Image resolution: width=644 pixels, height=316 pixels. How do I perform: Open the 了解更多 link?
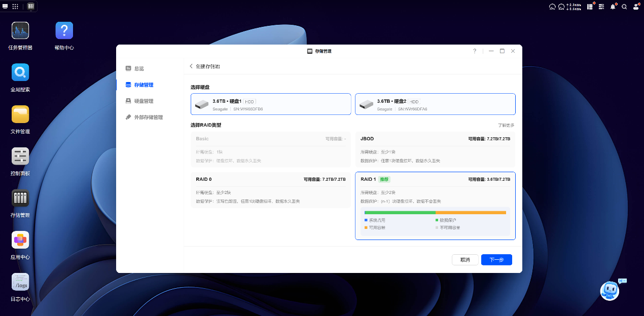506,125
